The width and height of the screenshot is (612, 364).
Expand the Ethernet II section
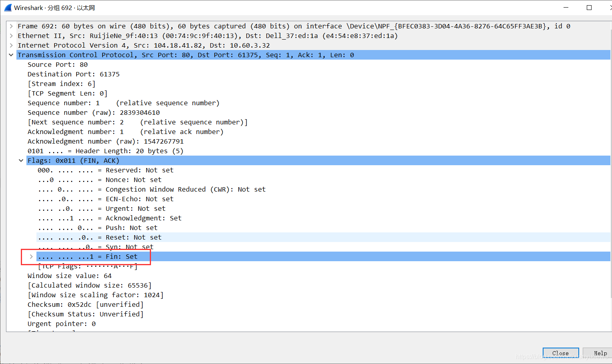pos(11,36)
